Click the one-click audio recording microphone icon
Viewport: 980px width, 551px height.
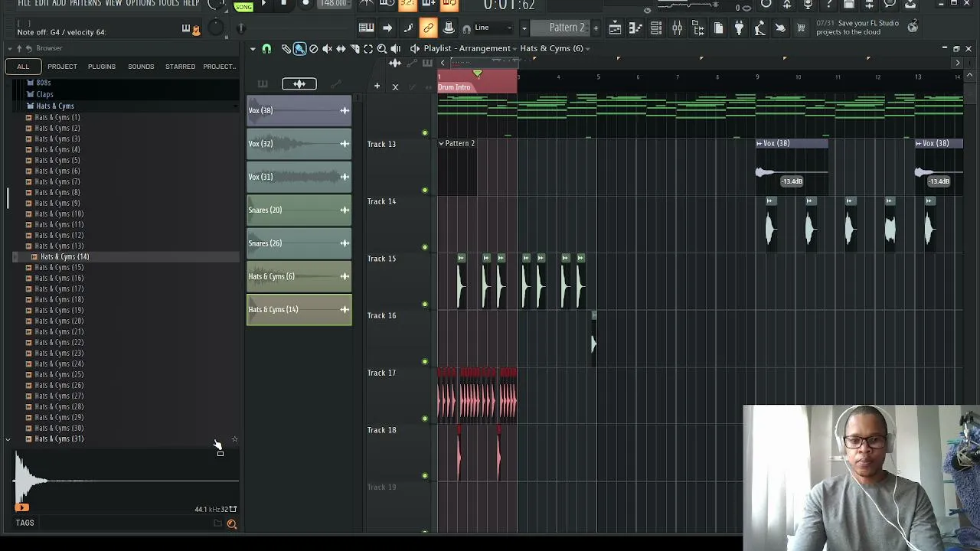[x=807, y=5]
